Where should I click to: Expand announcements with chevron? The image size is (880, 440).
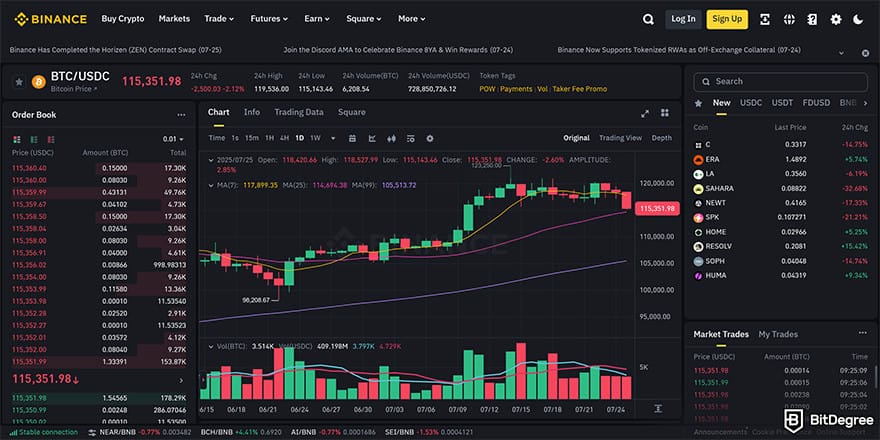pos(841,53)
